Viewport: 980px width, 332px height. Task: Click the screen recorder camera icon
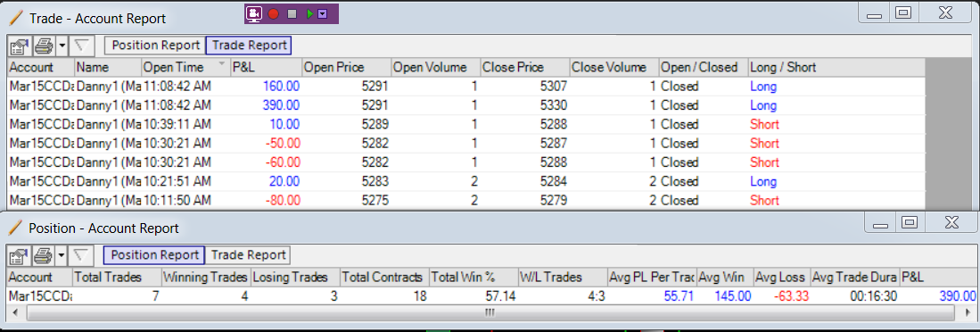tap(254, 13)
